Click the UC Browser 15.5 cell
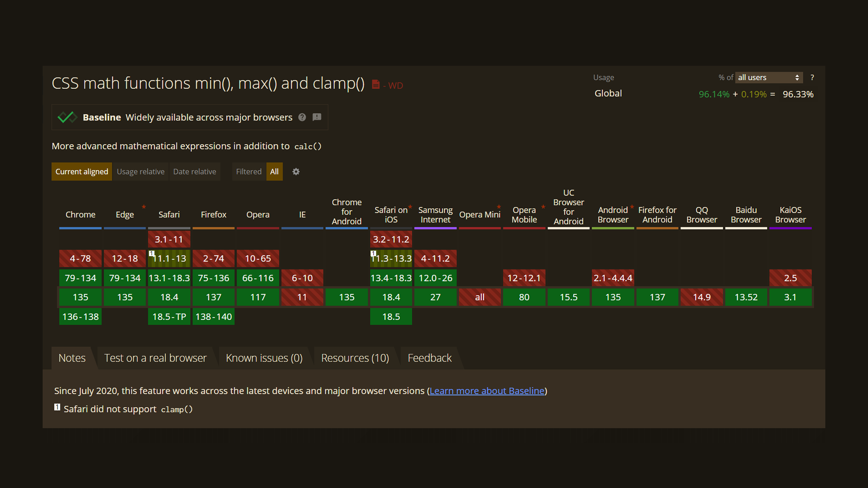Viewport: 868px width, 488px height. [x=569, y=297]
